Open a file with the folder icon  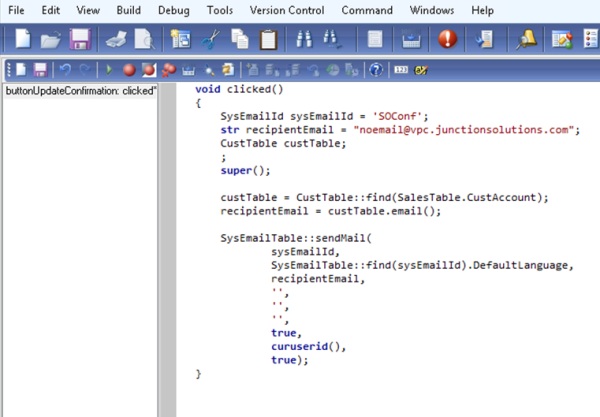51,40
